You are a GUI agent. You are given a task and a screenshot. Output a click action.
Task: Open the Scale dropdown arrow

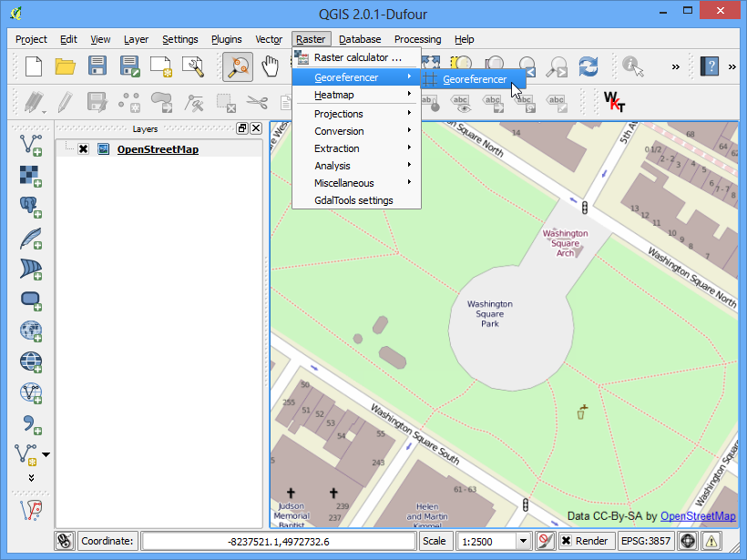pyautogui.click(x=523, y=541)
